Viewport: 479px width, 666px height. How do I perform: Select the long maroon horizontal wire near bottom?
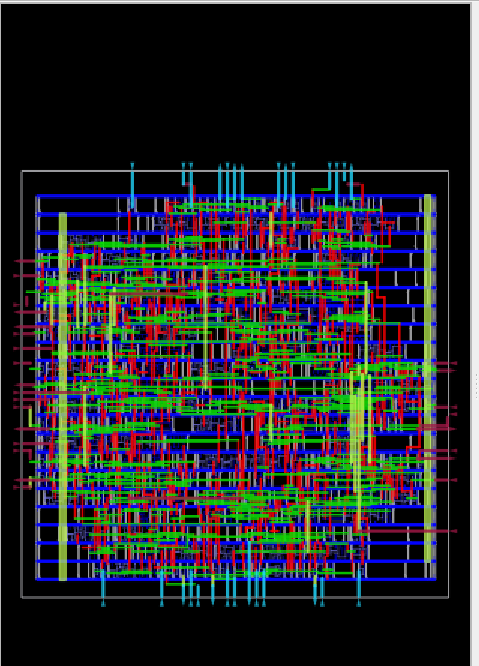pos(186,498)
